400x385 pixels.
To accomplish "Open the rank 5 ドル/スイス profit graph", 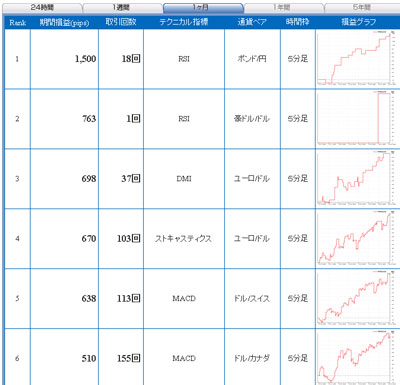I will click(x=357, y=299).
